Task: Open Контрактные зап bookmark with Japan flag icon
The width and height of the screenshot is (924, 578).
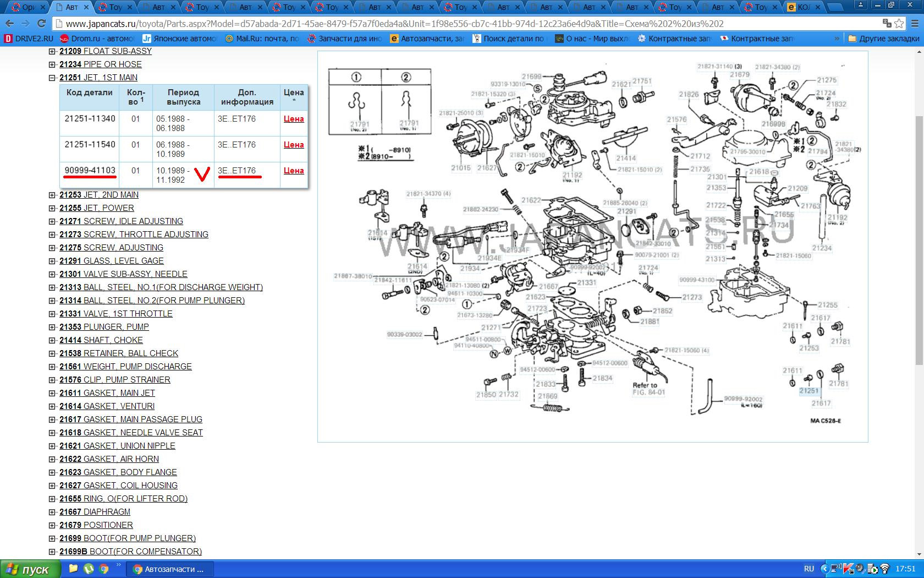Action: [x=757, y=39]
